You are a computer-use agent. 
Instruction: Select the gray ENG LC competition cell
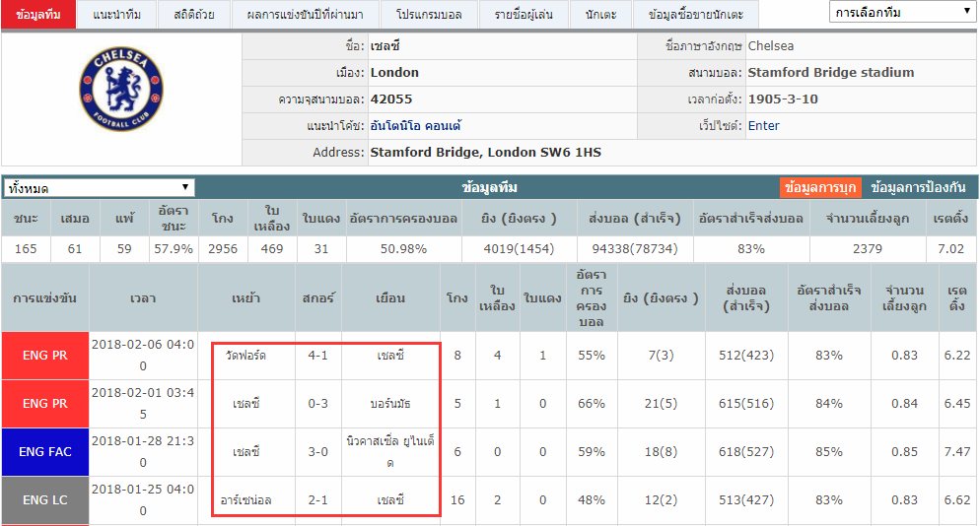45,499
